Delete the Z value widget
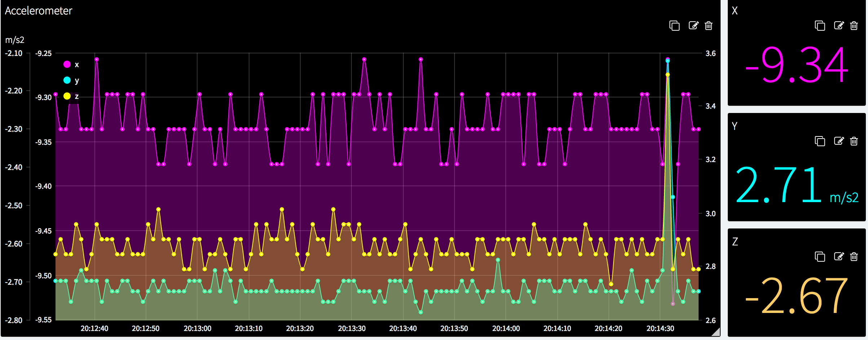 854,257
